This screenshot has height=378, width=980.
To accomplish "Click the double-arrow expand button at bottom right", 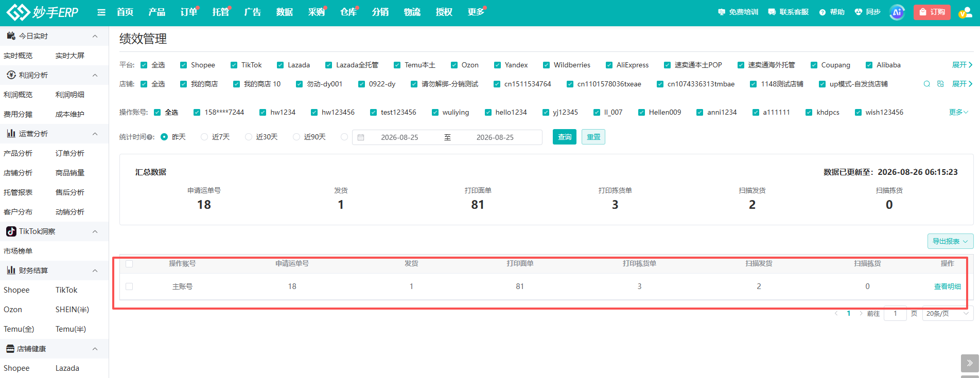I will point(970,363).
